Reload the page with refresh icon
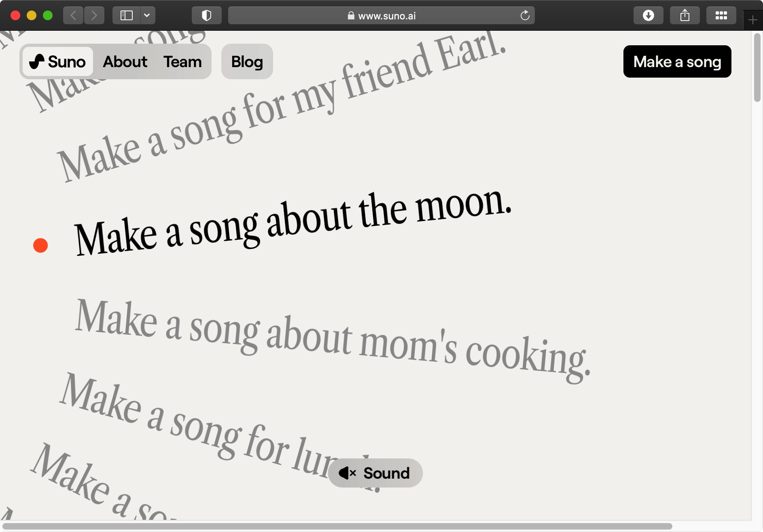This screenshot has width=763, height=532. tap(525, 16)
